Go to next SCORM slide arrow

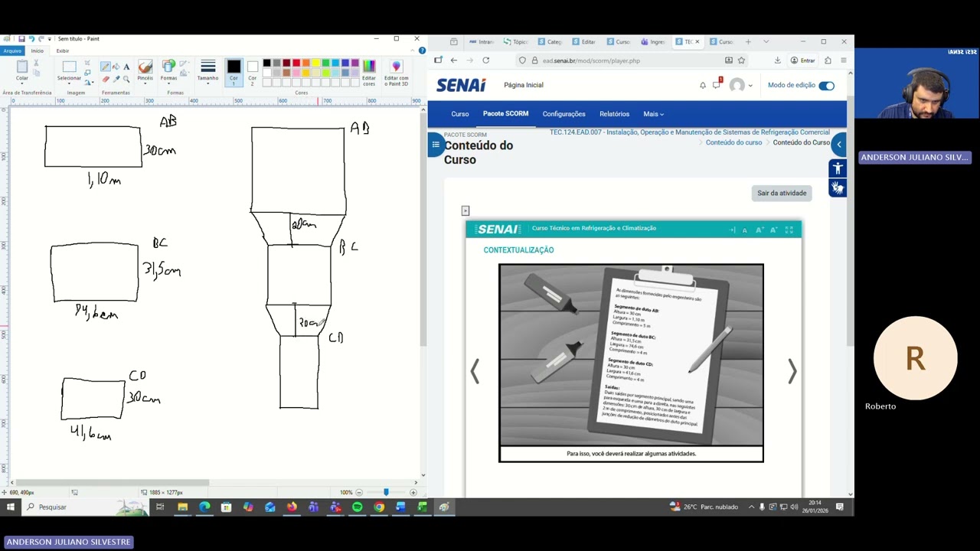click(x=792, y=371)
